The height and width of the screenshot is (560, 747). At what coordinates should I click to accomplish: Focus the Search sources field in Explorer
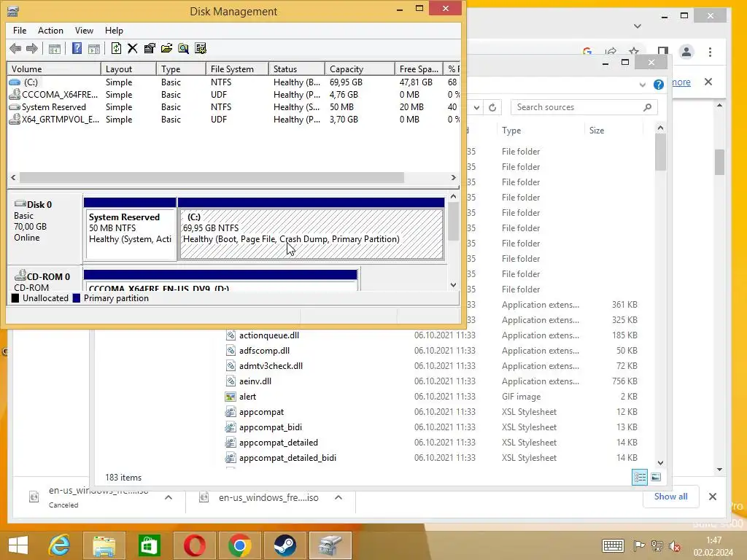click(x=584, y=107)
